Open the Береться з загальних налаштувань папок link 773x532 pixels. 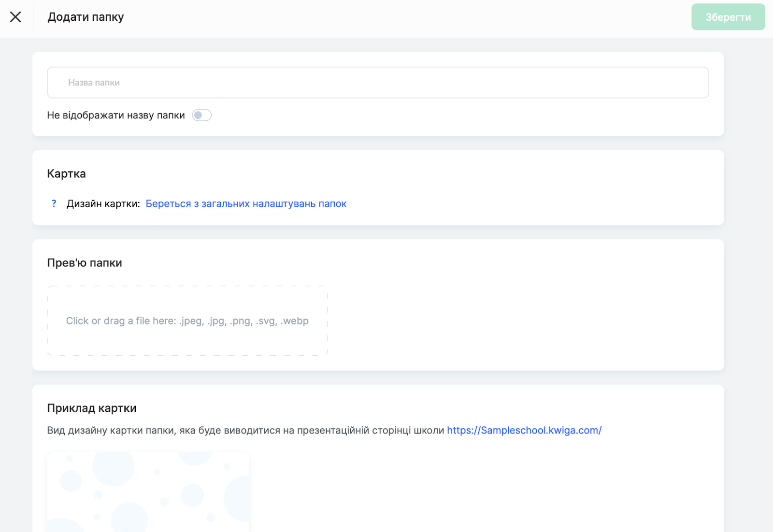coord(246,204)
